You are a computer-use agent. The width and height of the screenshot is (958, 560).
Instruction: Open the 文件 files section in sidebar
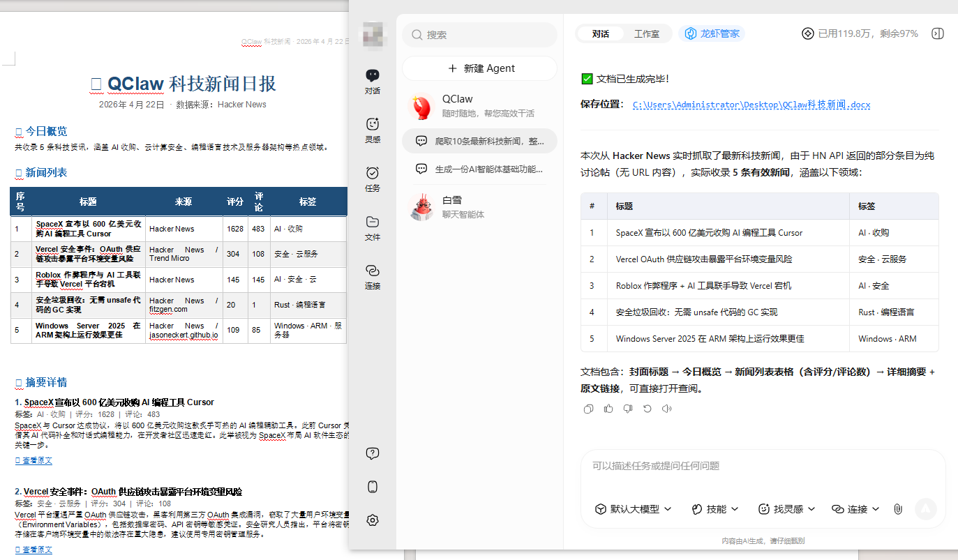tap(373, 228)
